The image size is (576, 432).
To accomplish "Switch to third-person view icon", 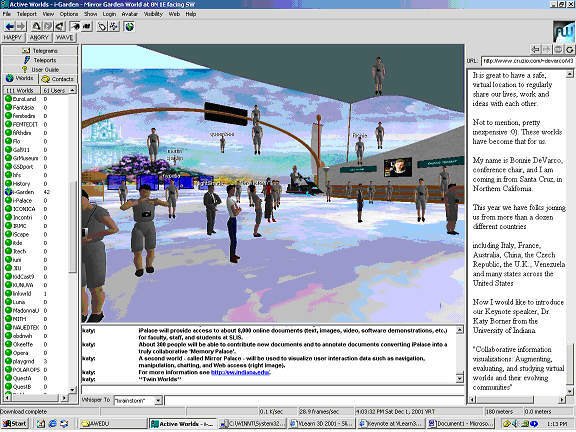I will coord(87,26).
